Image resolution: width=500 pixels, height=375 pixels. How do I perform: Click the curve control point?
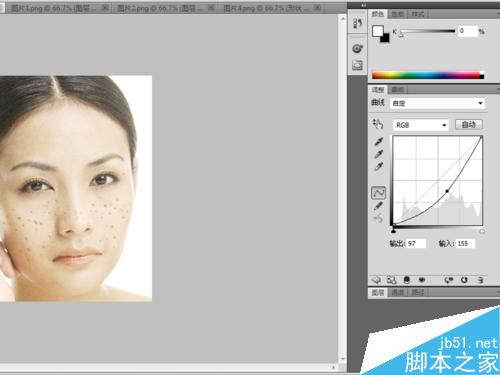click(447, 191)
